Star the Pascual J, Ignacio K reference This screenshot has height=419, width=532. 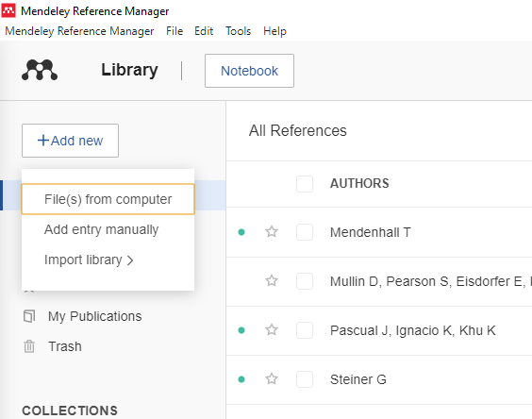(272, 330)
